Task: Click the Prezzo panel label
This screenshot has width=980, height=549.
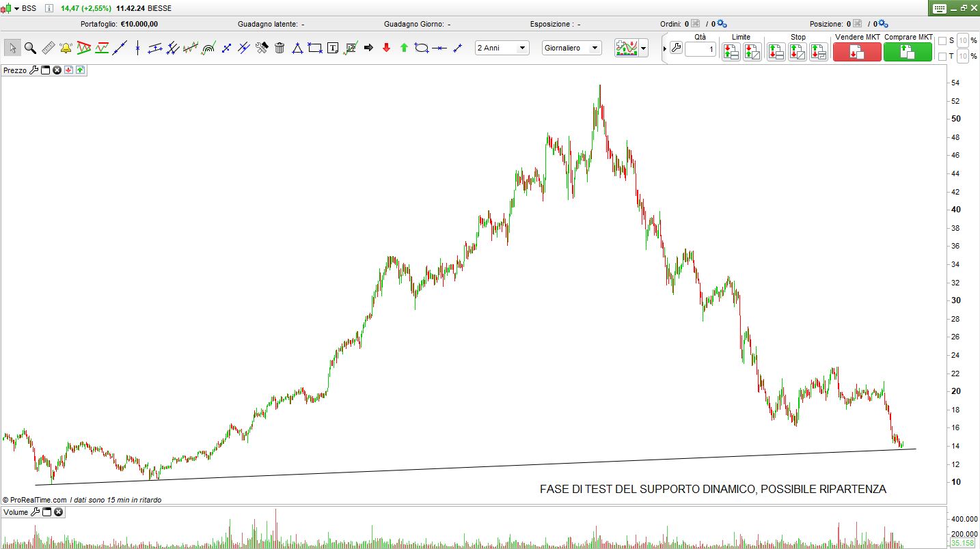Action: pos(15,70)
